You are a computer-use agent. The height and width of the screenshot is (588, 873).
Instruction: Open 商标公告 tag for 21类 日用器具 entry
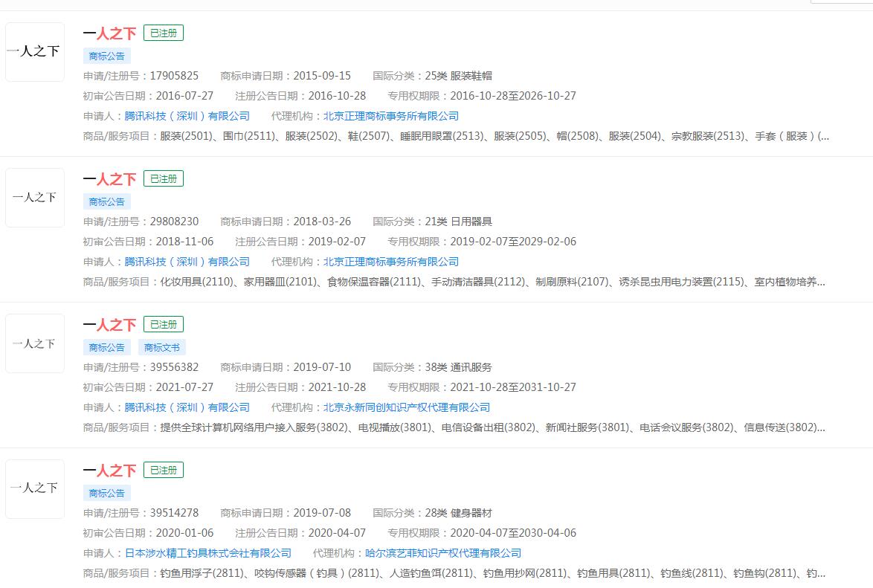click(x=107, y=201)
